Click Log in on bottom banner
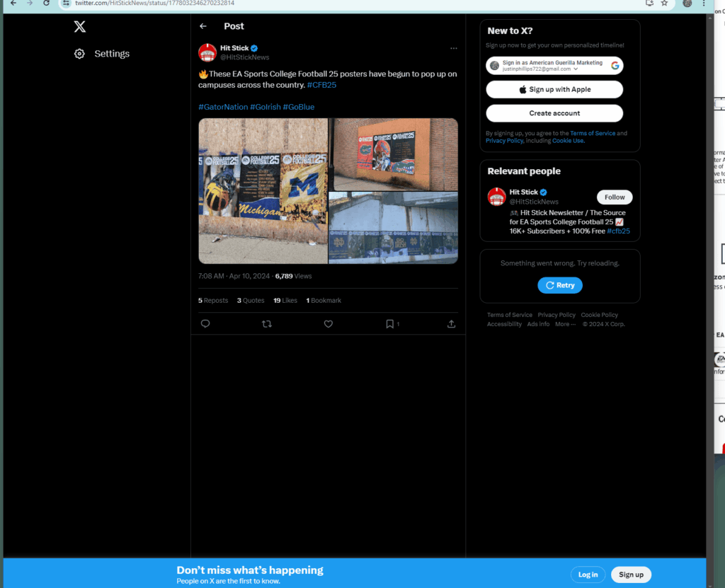725x588 pixels. coord(588,575)
